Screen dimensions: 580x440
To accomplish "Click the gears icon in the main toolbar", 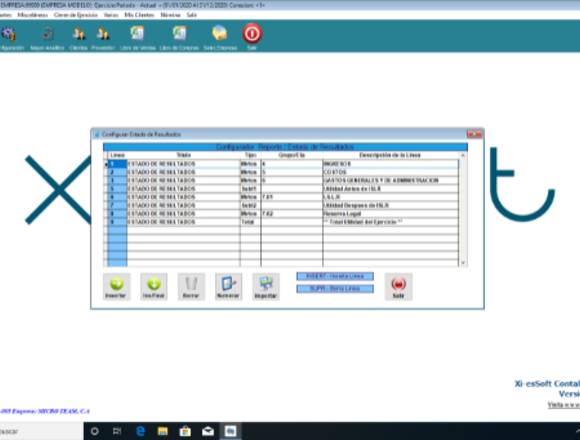I will tap(9, 34).
